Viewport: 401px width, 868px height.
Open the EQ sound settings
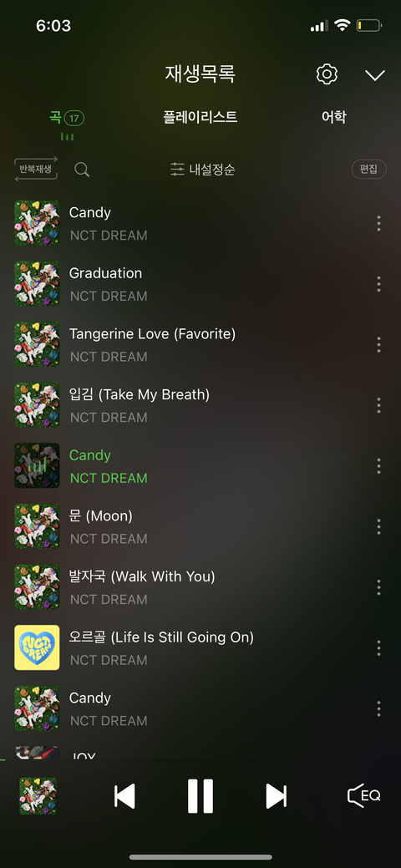364,795
